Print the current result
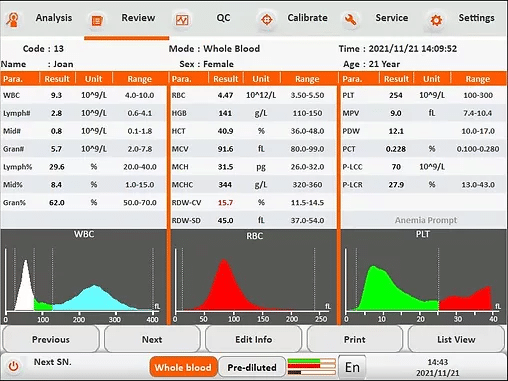The height and width of the screenshot is (381, 508). pyautogui.click(x=355, y=339)
